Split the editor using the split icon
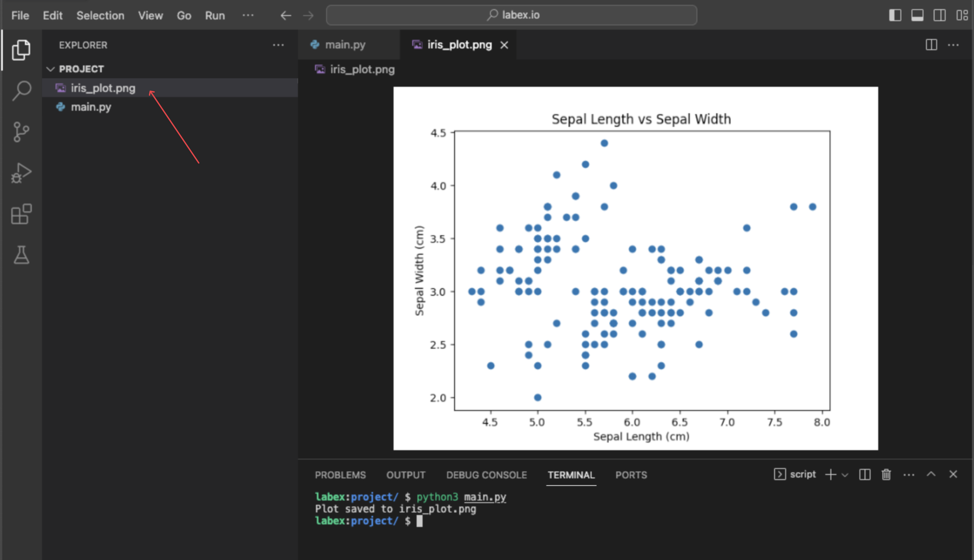Image resolution: width=974 pixels, height=560 pixels. pos(932,44)
